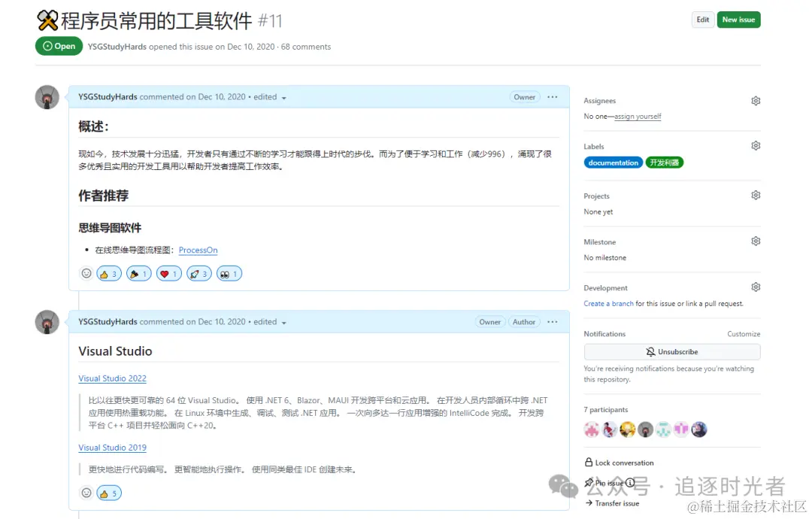Open YSGStudyHards avatar beside first comment
Screen dimensions: 812x519
pyautogui.click(x=47, y=97)
